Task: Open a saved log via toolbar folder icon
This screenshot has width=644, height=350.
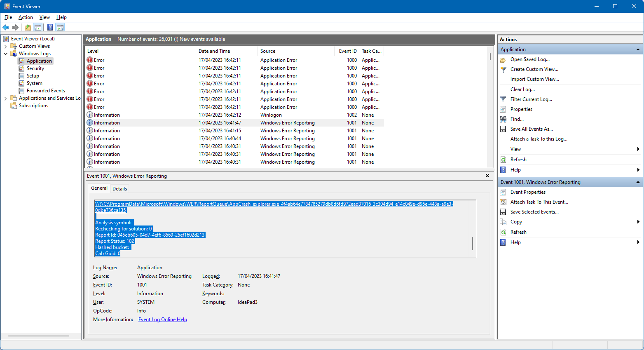Action: (x=27, y=27)
